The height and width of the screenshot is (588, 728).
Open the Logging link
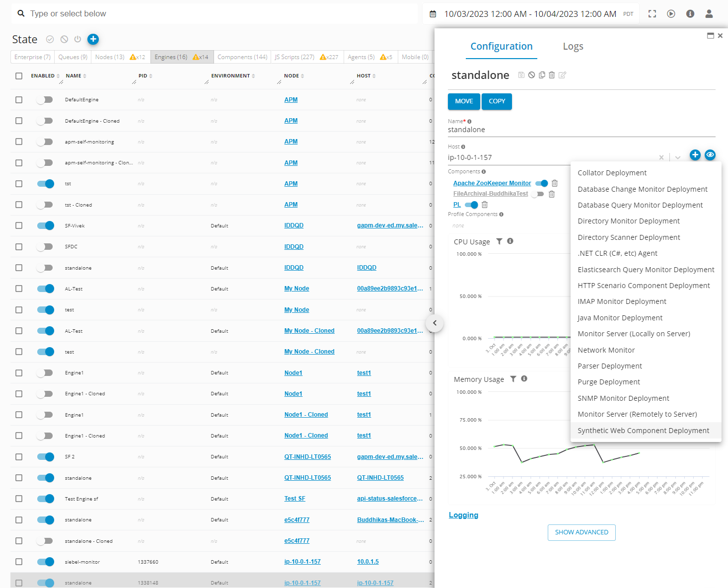click(x=463, y=515)
